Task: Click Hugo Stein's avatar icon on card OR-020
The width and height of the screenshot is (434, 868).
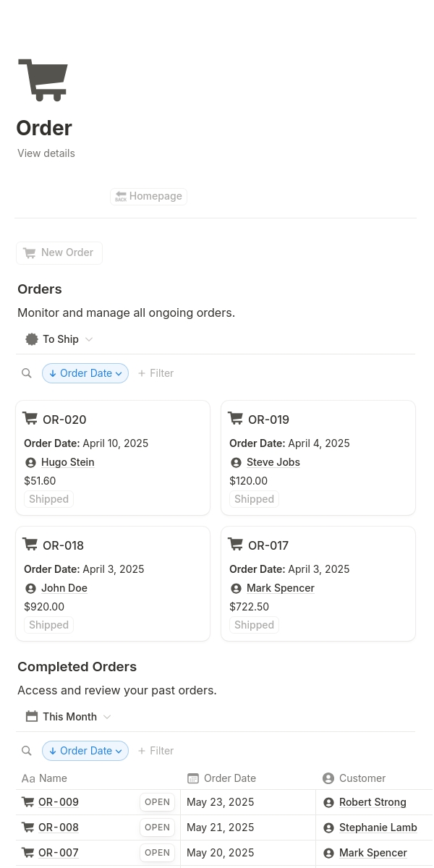Action: (30, 462)
